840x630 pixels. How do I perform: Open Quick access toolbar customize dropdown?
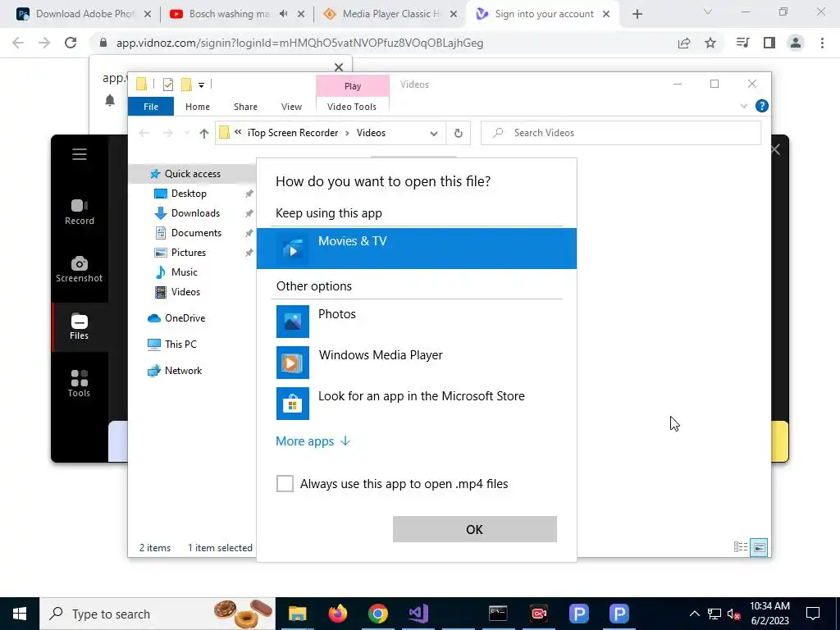(202, 84)
